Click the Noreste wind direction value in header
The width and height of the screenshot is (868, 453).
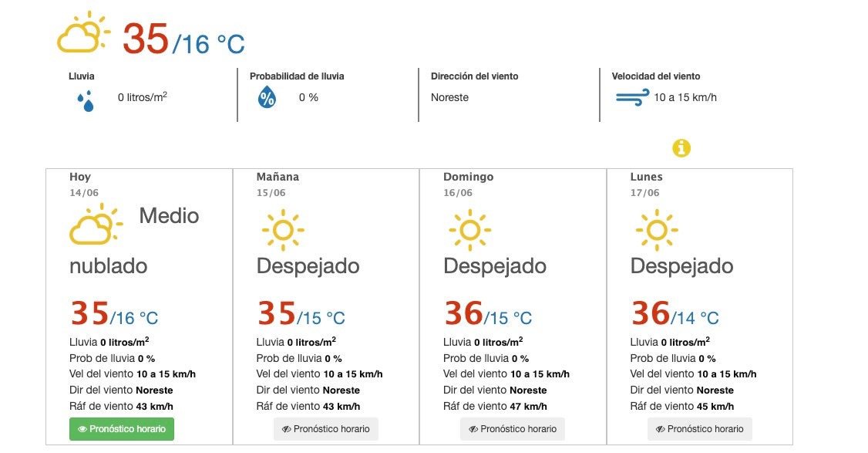(449, 97)
